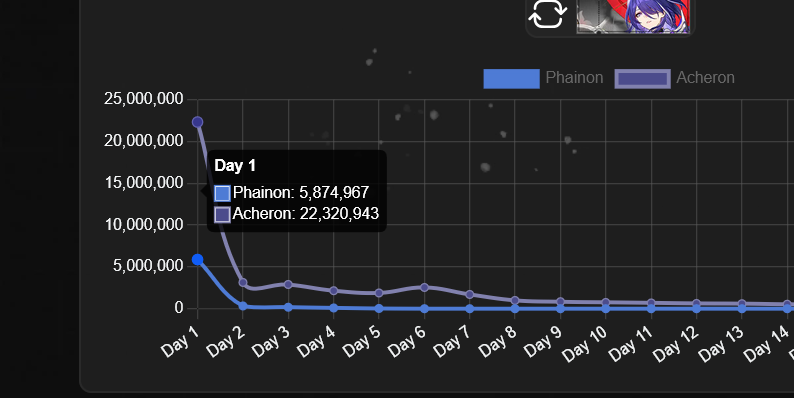Hide the Acheron legend label
This screenshot has width=794, height=398.
point(705,78)
